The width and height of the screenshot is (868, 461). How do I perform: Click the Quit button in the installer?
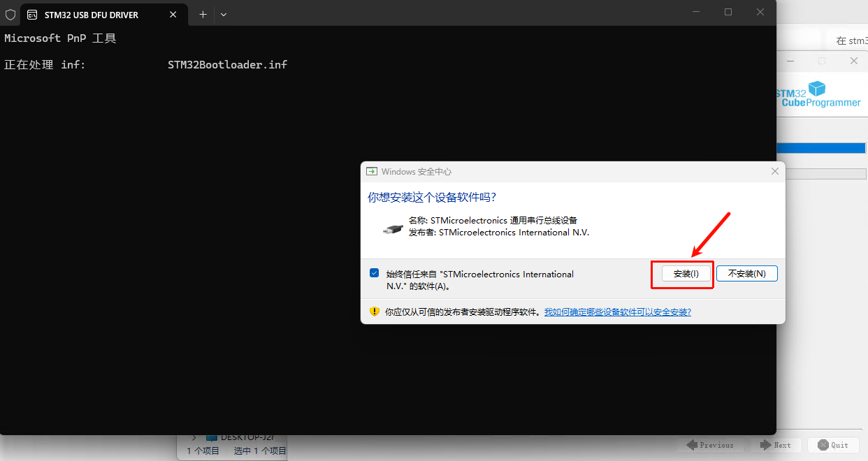pyautogui.click(x=832, y=445)
